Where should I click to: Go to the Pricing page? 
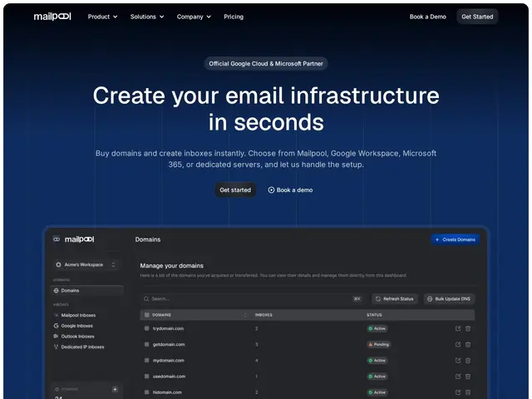click(x=234, y=17)
